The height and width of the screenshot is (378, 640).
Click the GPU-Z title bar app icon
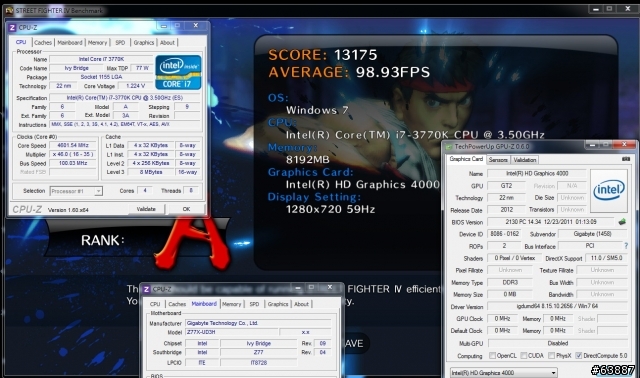tap(449, 147)
